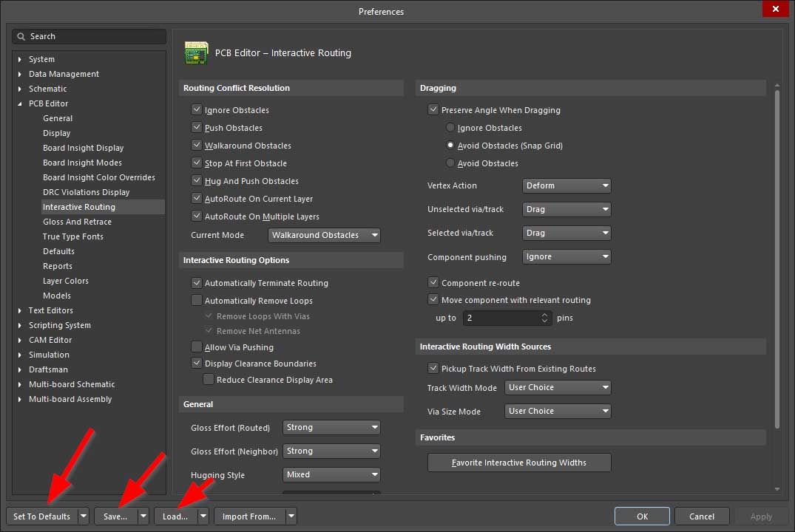Open the Set To Defaults arrow menu

(x=84, y=516)
